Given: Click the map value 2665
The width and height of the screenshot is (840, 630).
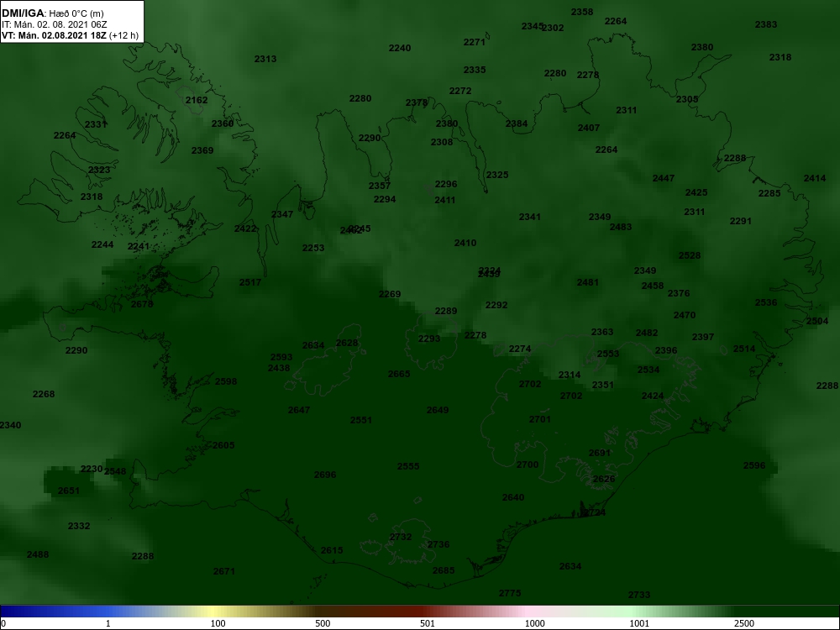Looking at the screenshot, I should 399,374.
